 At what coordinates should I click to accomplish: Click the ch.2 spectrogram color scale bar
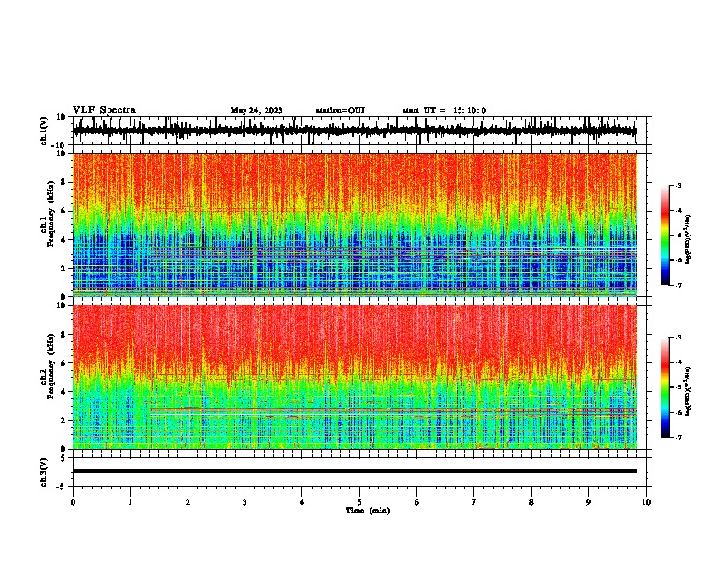tap(665, 387)
